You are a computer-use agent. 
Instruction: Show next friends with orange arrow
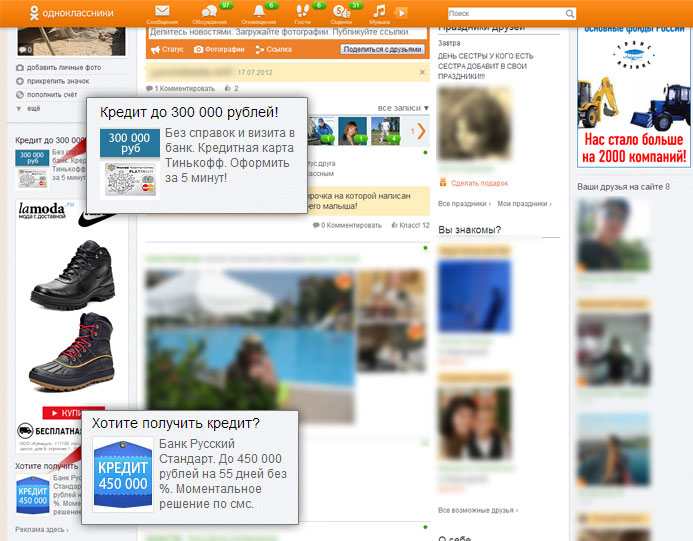[421, 131]
